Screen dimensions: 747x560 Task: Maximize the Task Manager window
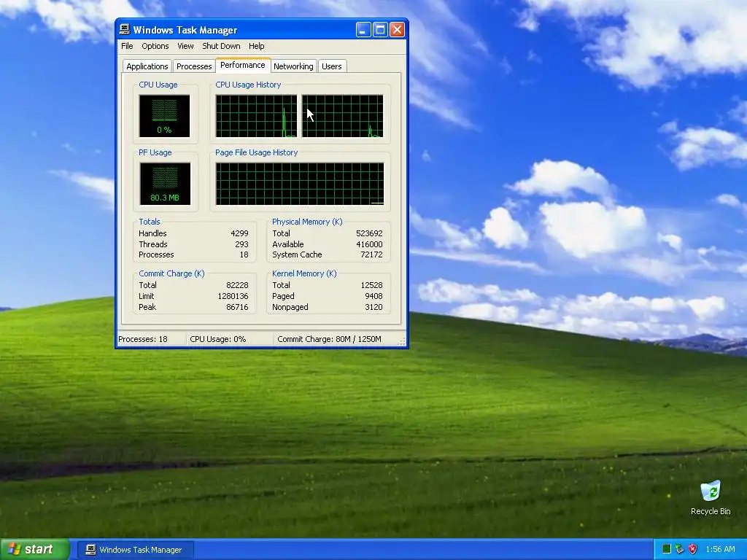pyautogui.click(x=380, y=30)
